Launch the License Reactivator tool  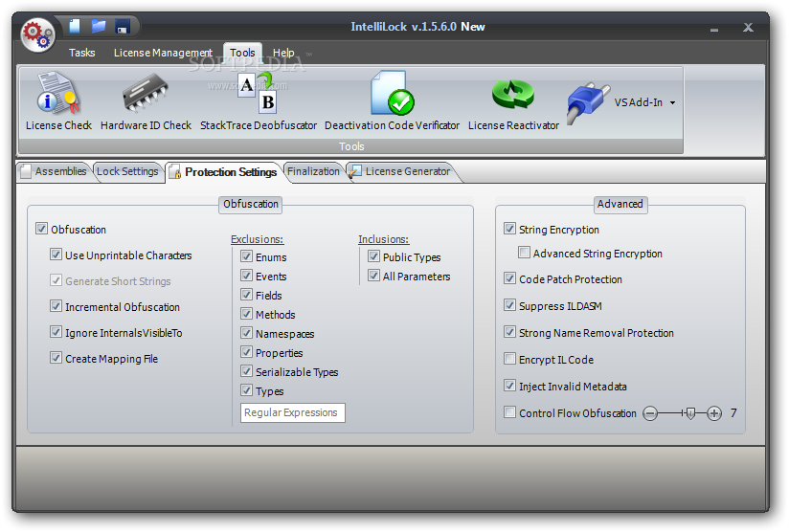point(513,101)
